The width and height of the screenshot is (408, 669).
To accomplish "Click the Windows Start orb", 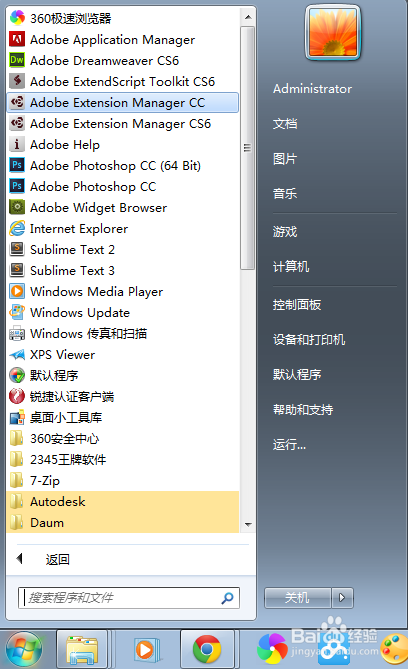I will [24, 650].
